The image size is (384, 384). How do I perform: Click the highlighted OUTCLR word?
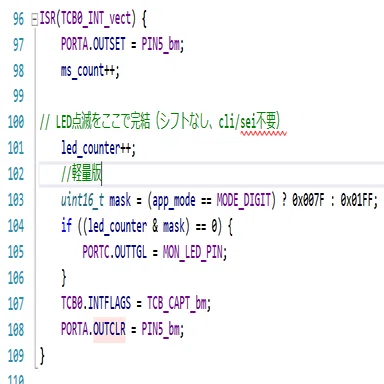[x=109, y=330]
